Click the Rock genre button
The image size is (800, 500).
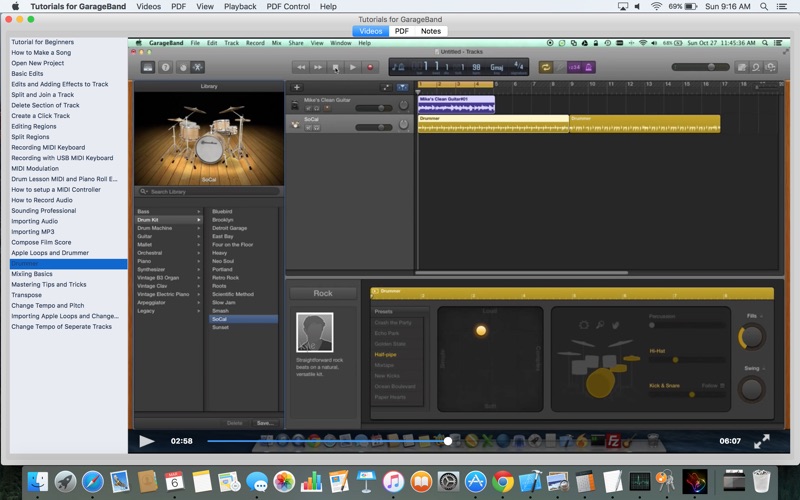(x=323, y=293)
